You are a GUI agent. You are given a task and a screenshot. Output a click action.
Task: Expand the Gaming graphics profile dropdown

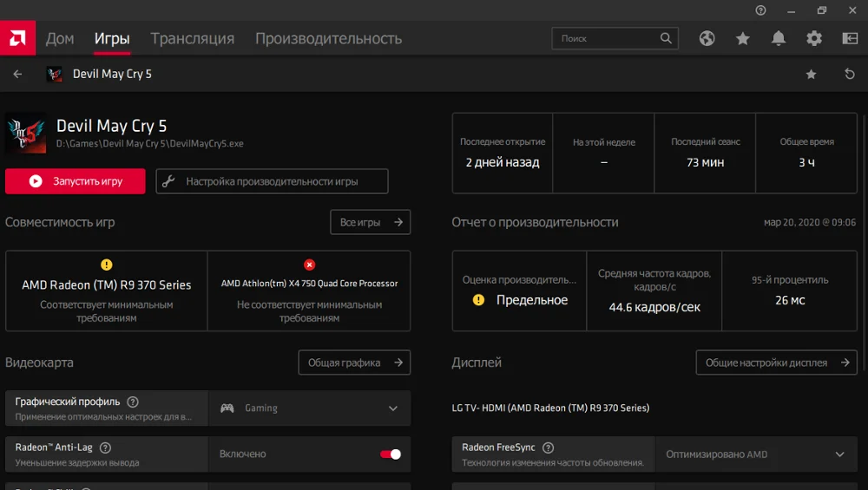pos(310,408)
